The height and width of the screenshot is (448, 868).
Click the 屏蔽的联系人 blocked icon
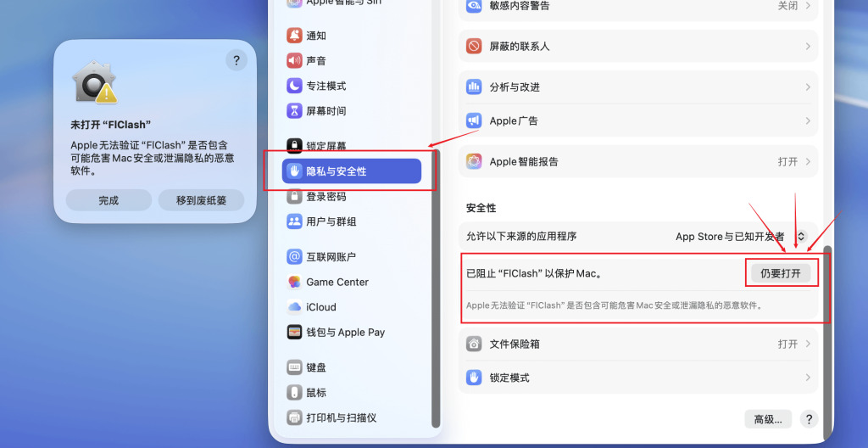pyautogui.click(x=474, y=46)
